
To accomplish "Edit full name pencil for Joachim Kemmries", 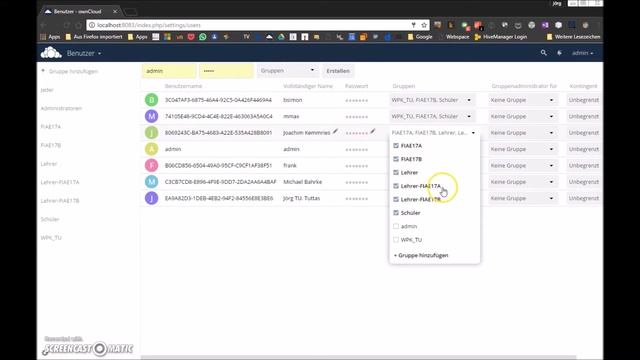I will (x=335, y=131).
